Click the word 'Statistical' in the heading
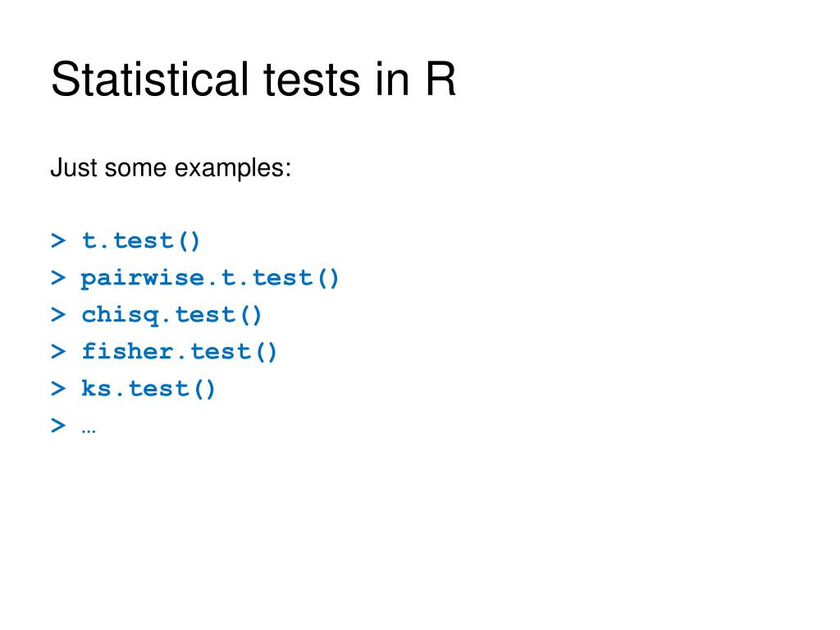840x630 pixels. [150, 79]
